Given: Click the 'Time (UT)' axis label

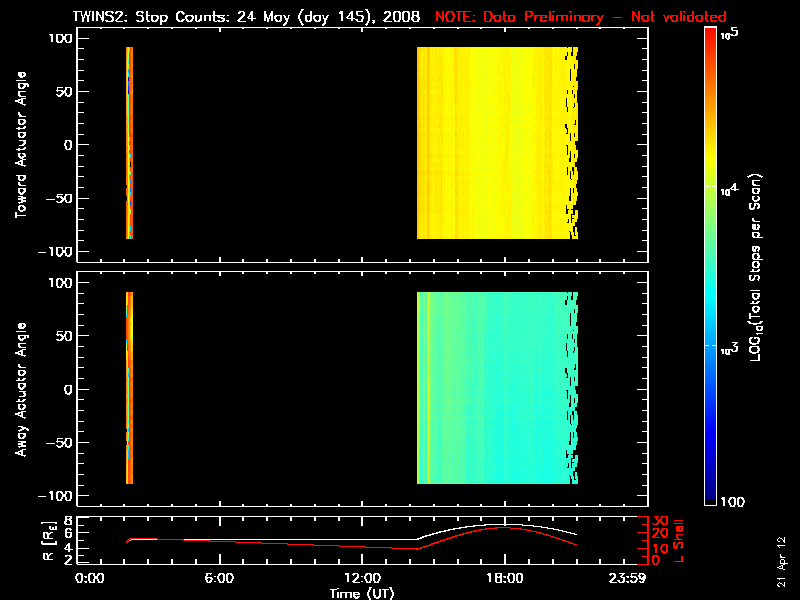Looking at the screenshot, I should 362,593.
